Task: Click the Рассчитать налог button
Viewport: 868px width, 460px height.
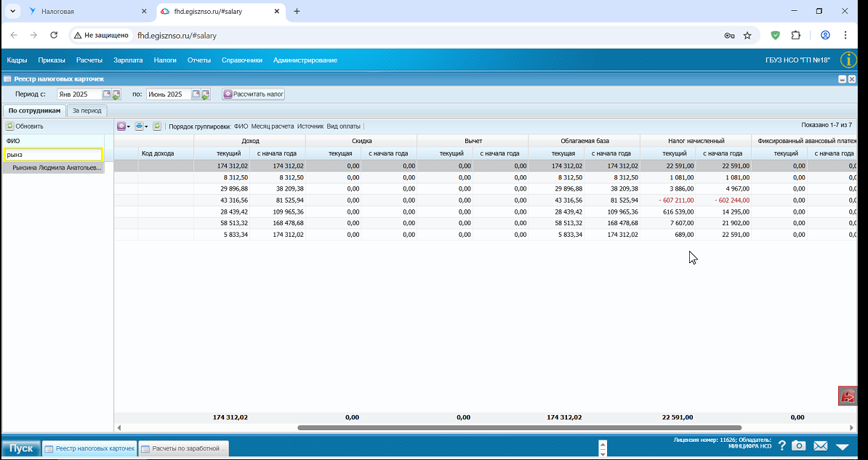Action: pyautogui.click(x=254, y=94)
